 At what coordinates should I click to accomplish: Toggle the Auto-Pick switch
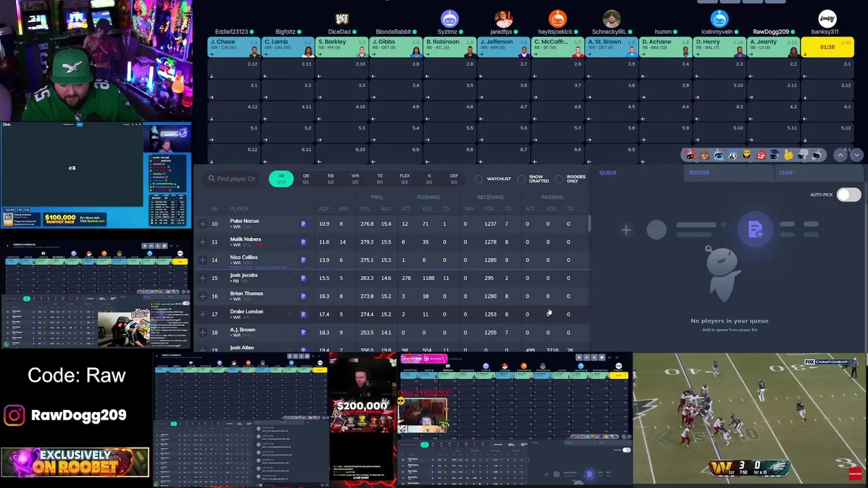848,195
